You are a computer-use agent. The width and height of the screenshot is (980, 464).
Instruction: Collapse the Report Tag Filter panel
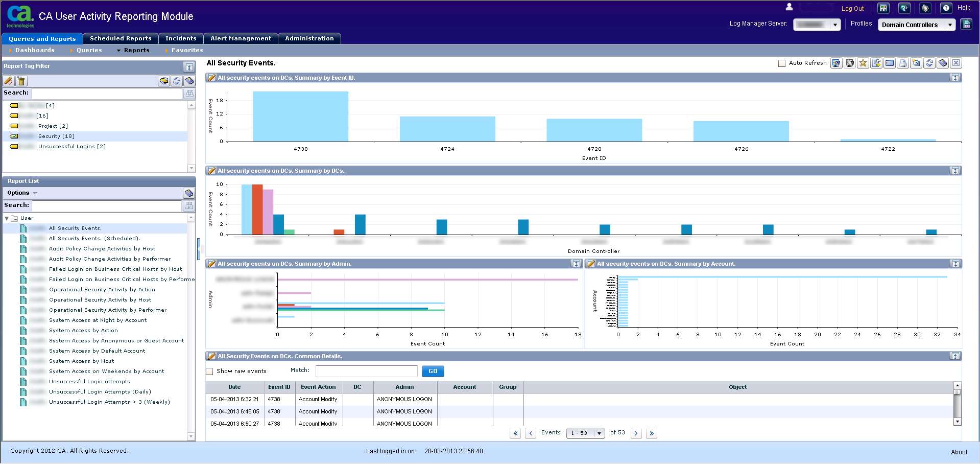[189, 67]
